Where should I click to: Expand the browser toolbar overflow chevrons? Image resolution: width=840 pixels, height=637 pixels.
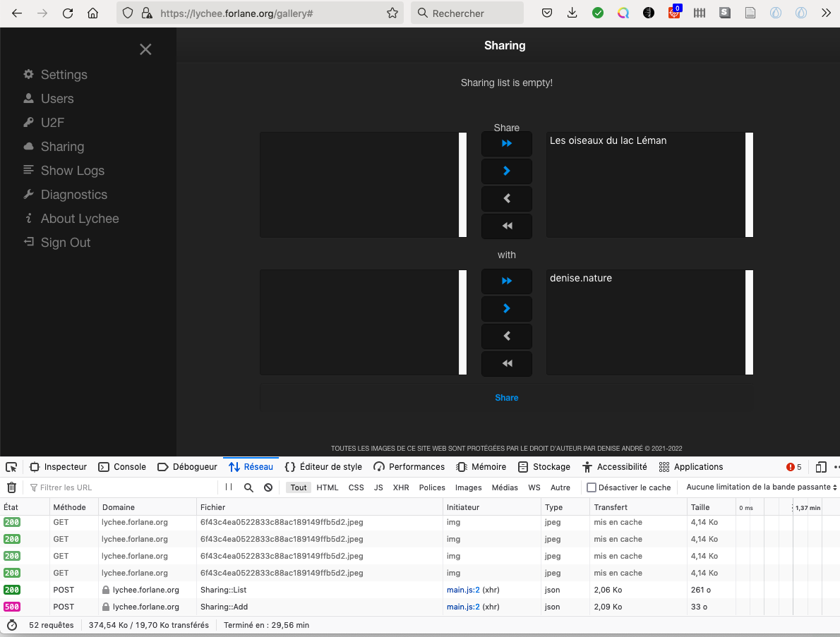825,12
